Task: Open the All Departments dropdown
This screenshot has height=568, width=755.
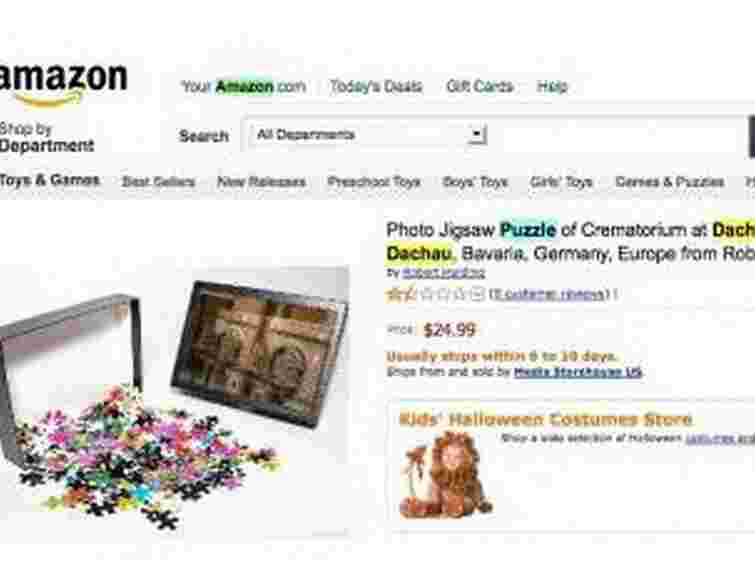Action: pyautogui.click(x=368, y=135)
